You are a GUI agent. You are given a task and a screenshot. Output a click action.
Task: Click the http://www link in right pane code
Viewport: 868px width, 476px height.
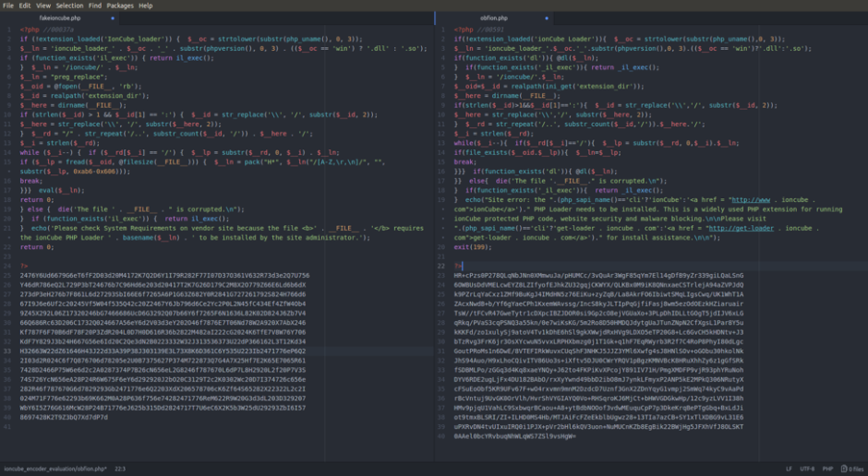[749, 197]
